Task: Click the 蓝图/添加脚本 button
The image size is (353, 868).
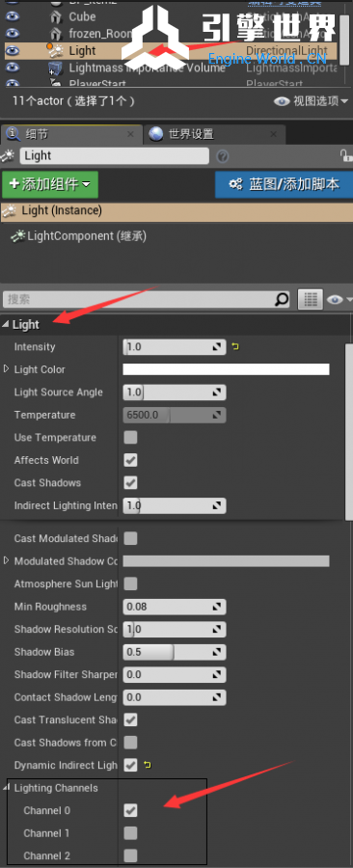Action: coord(284,184)
